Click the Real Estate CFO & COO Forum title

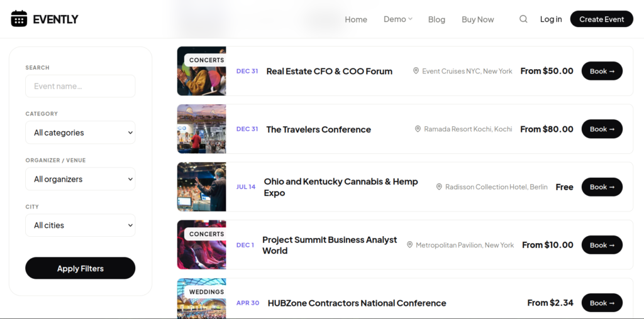(330, 71)
